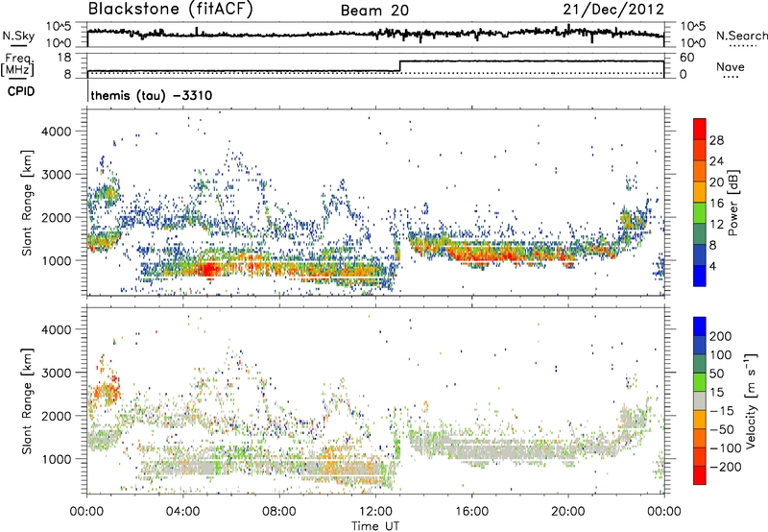Click the blue bottom of power colorbar
The image size is (768, 532).
[700, 278]
